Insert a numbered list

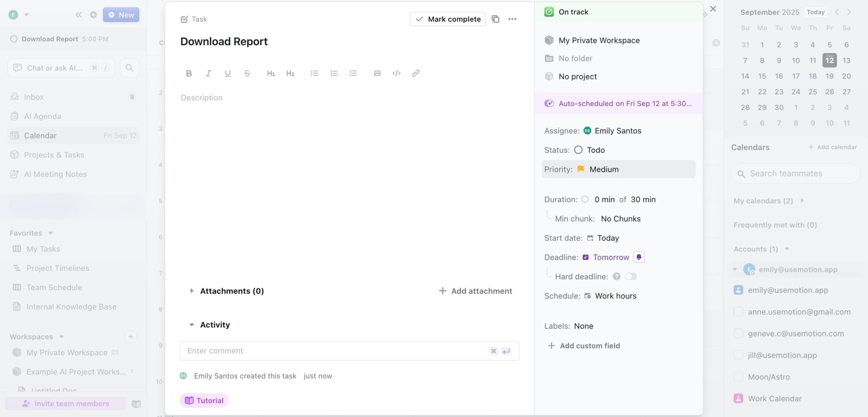coord(334,73)
